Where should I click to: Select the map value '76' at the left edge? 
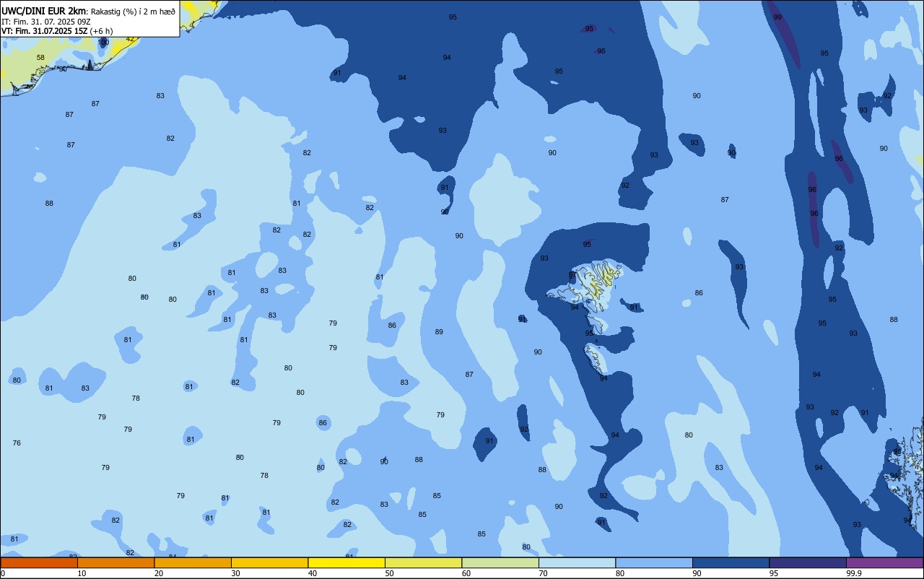pyautogui.click(x=17, y=443)
